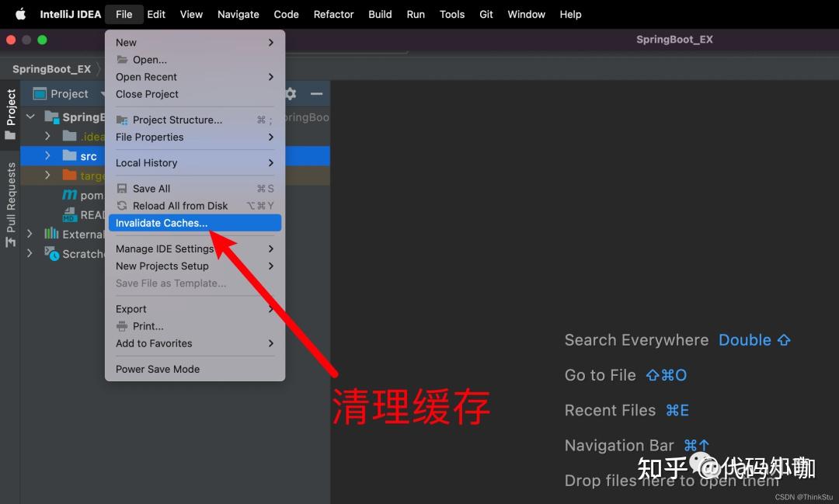Open the Pull Requests tool window tab
This screenshot has height=504, width=839.
pyautogui.click(x=10, y=205)
